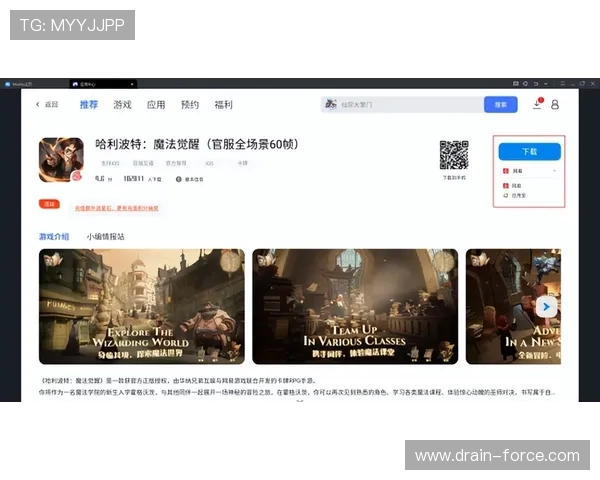The height and width of the screenshot is (480, 600).
Task: Click the version info icon beside 版本信息
Action: (x=178, y=179)
